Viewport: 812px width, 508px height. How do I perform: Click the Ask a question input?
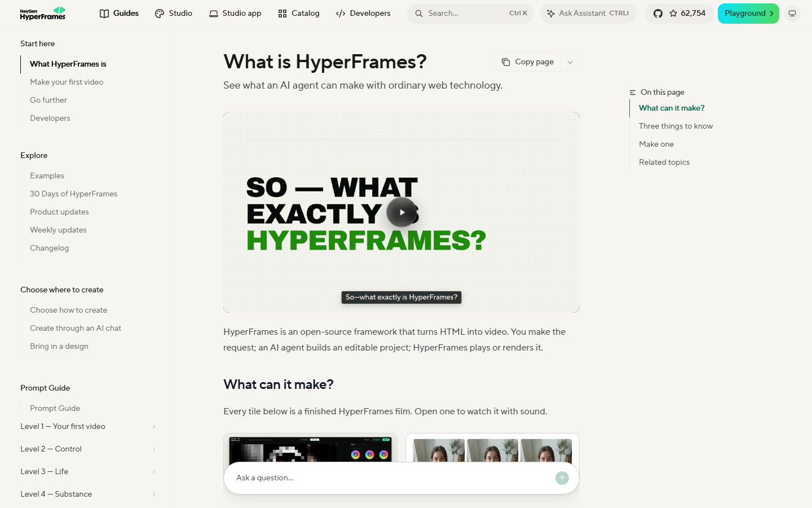pyautogui.click(x=392, y=478)
